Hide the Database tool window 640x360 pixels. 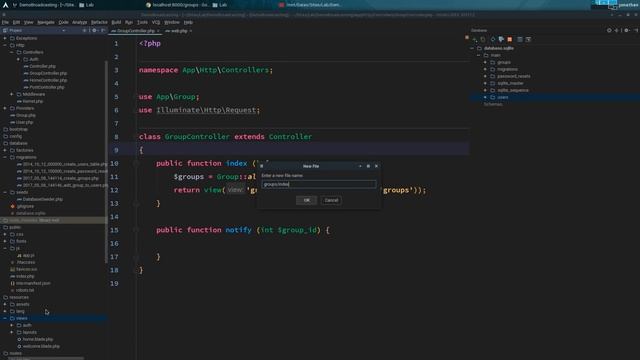click(636, 31)
